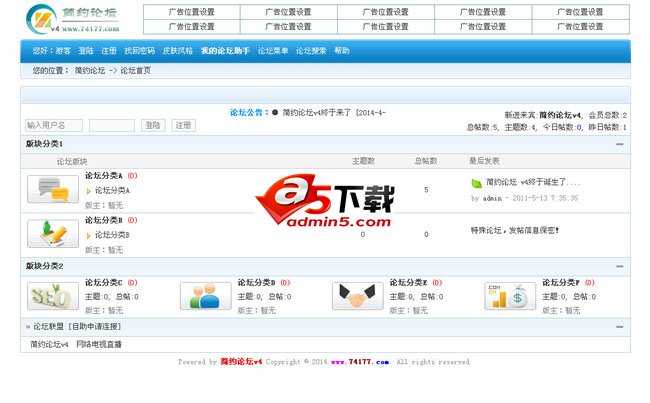The width and height of the screenshot is (650, 403).
Task: Click today's post count 今日帖数 value
Action: click(x=579, y=127)
